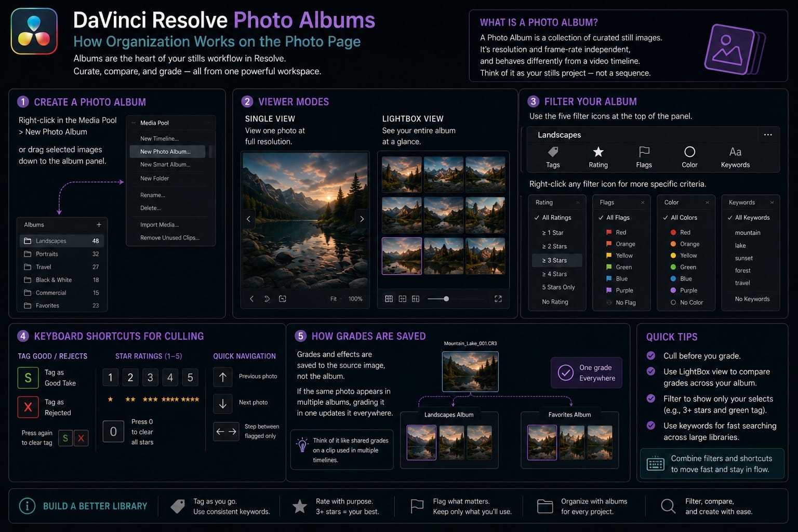Screen dimensions: 798x532
Task: Click the second grid layout icon in lightbox
Action: [402, 299]
